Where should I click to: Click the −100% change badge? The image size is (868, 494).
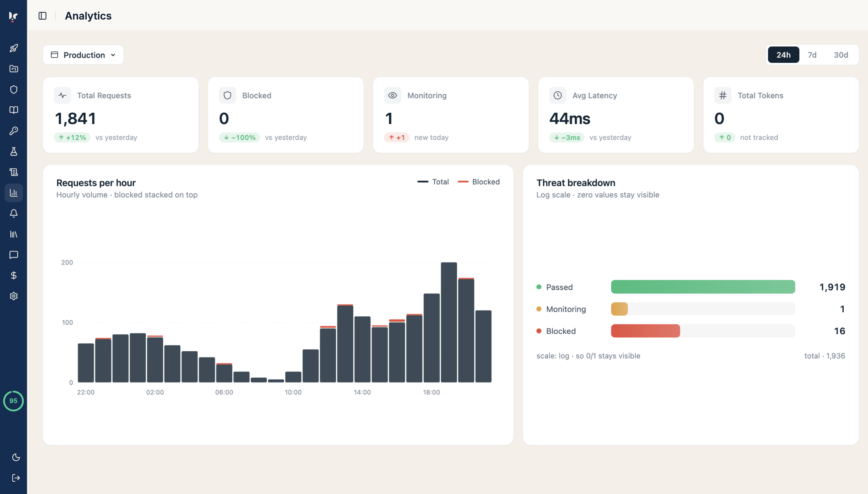coord(240,137)
